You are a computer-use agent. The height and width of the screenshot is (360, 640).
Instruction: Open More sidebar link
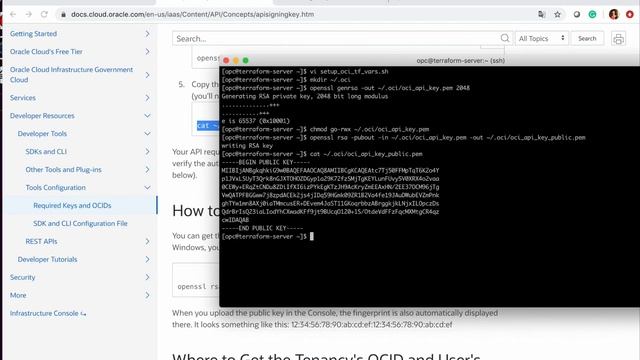pos(18,296)
